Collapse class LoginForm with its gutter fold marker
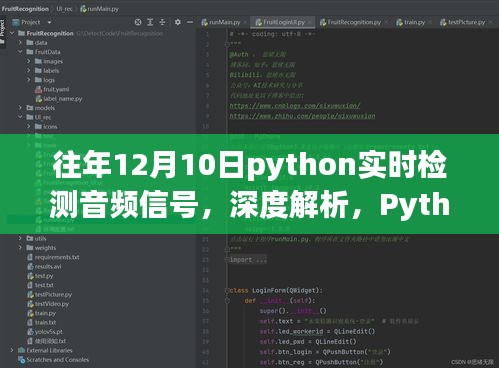Image resolution: width=499 pixels, height=368 pixels. point(227,290)
